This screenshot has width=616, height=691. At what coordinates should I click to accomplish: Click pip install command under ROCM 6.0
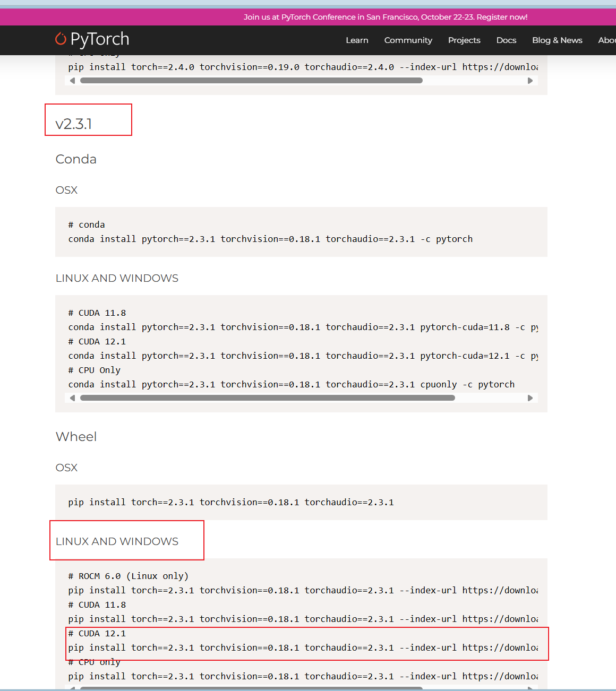click(303, 590)
